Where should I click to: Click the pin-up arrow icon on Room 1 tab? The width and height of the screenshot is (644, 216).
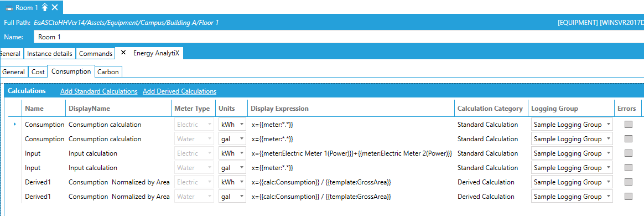coord(45,7)
